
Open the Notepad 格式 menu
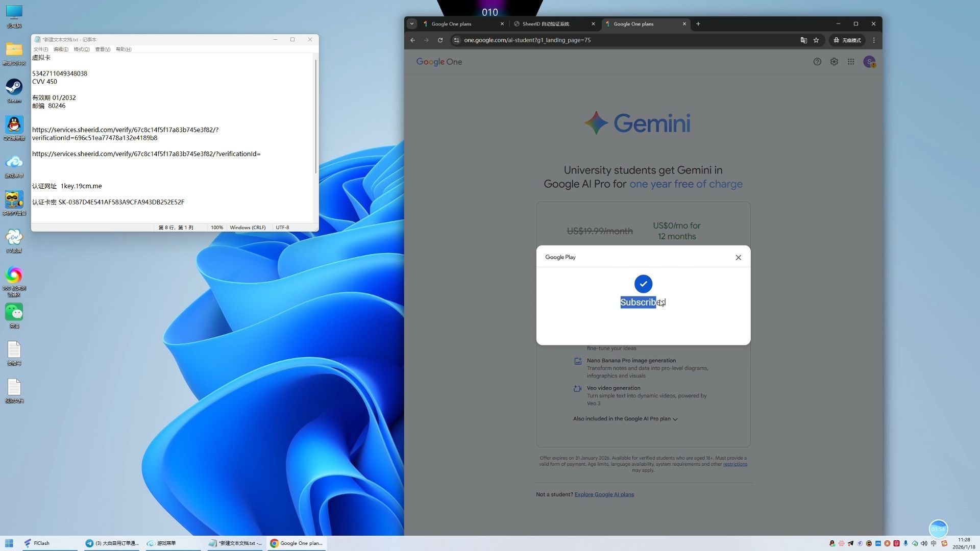coord(82,49)
